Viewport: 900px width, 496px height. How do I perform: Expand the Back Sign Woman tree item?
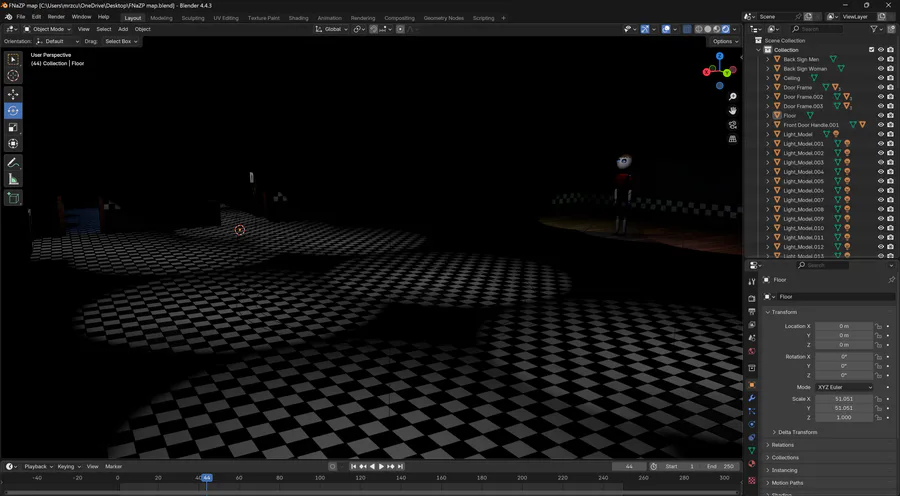768,69
